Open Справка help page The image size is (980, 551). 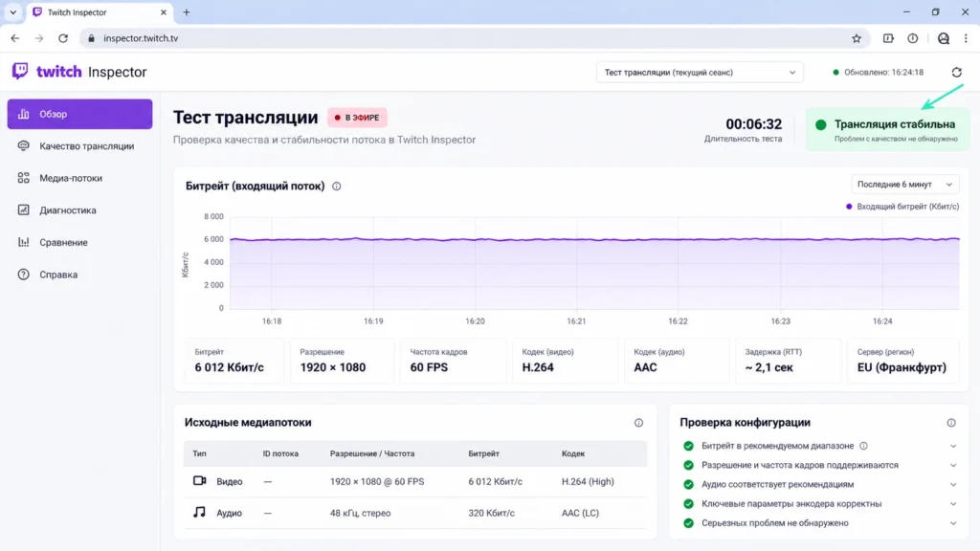80,275
